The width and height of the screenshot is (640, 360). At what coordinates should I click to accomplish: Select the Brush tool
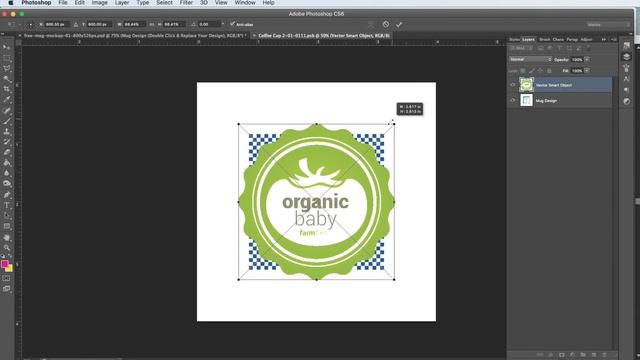click(7, 121)
